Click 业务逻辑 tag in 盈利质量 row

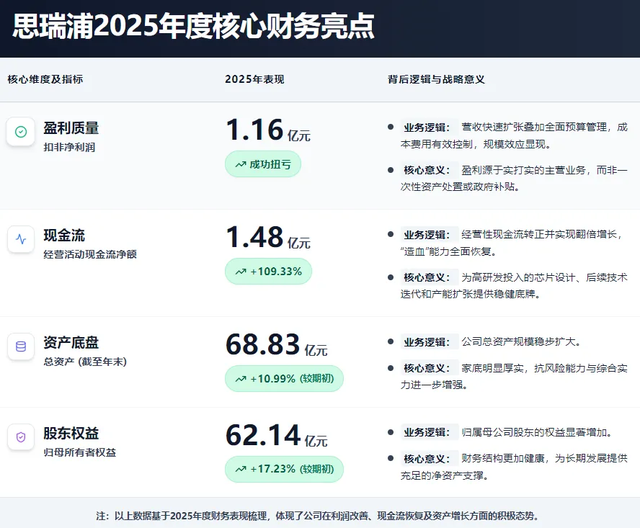pos(427,127)
